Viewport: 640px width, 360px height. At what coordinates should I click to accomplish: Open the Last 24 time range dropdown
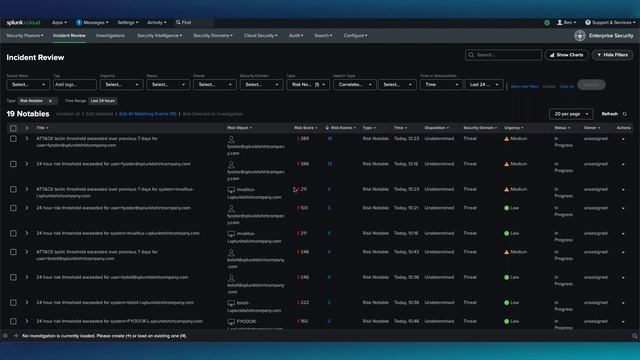click(x=484, y=84)
